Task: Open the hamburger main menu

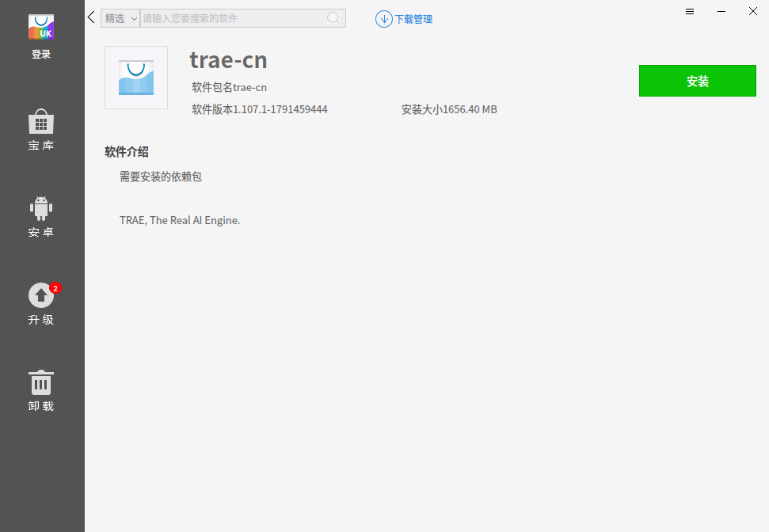Action: tap(690, 11)
